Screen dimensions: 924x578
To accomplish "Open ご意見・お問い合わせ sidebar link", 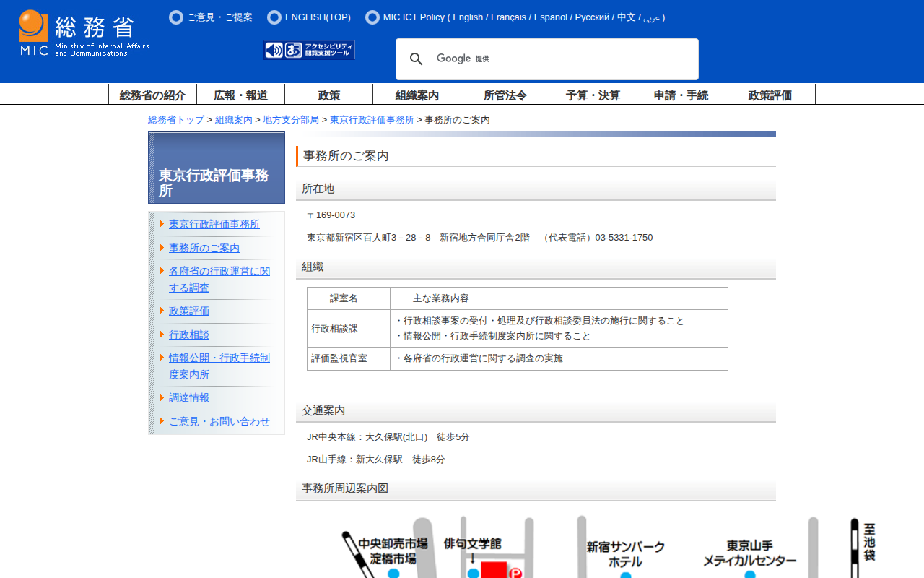I will click(x=219, y=421).
